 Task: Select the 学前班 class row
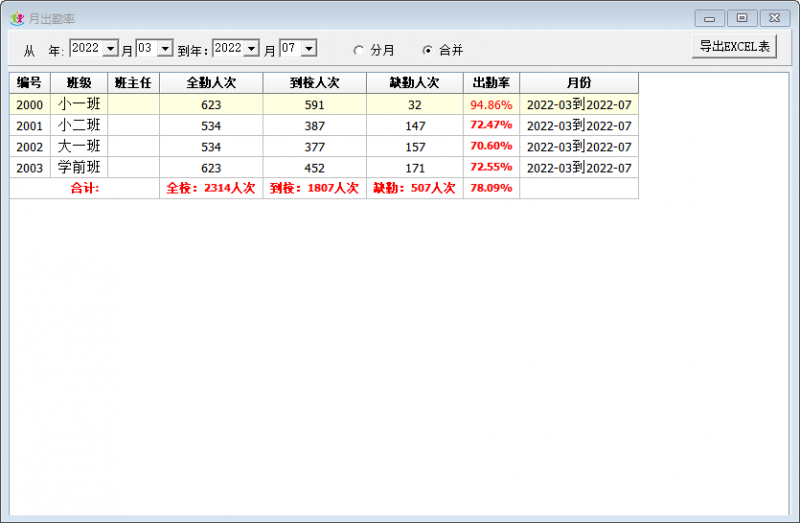pyautogui.click(x=324, y=167)
